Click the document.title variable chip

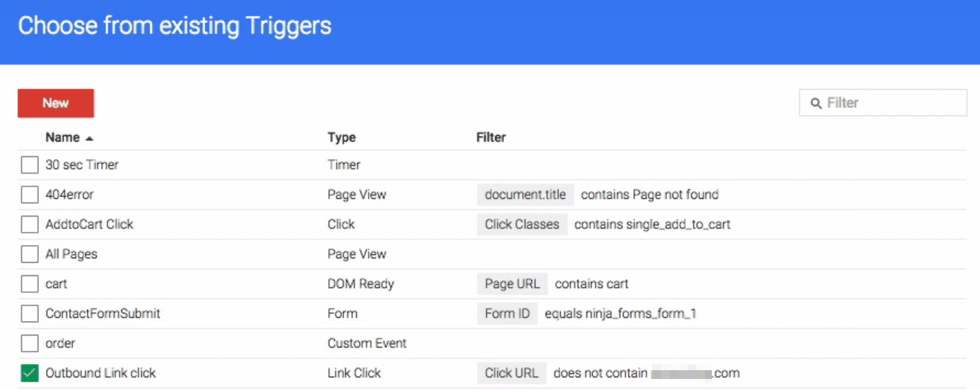[525, 195]
